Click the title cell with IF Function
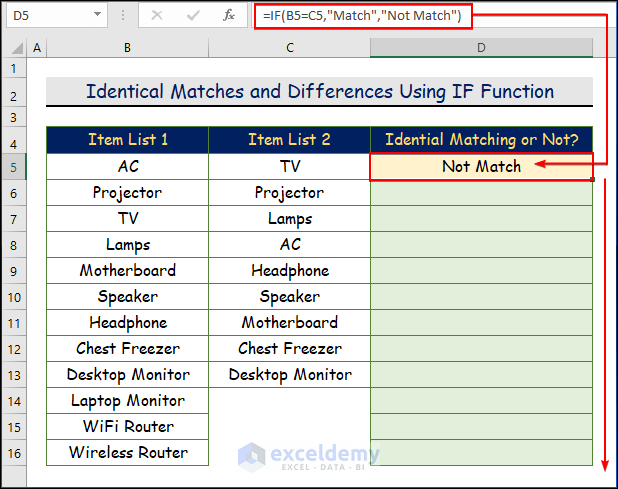The height and width of the screenshot is (489, 618). tap(319, 92)
